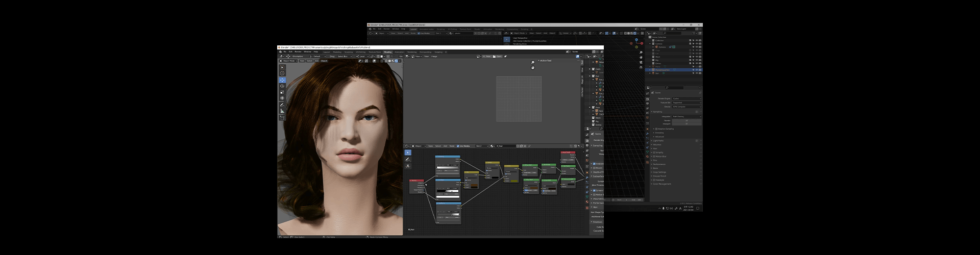Click Render samples field in back window

pos(687,120)
